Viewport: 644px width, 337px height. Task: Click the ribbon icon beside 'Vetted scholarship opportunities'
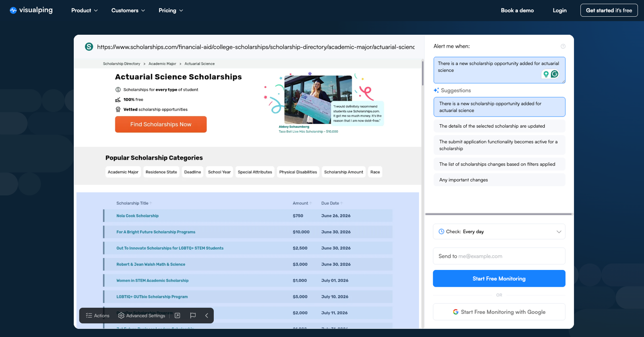(x=118, y=110)
